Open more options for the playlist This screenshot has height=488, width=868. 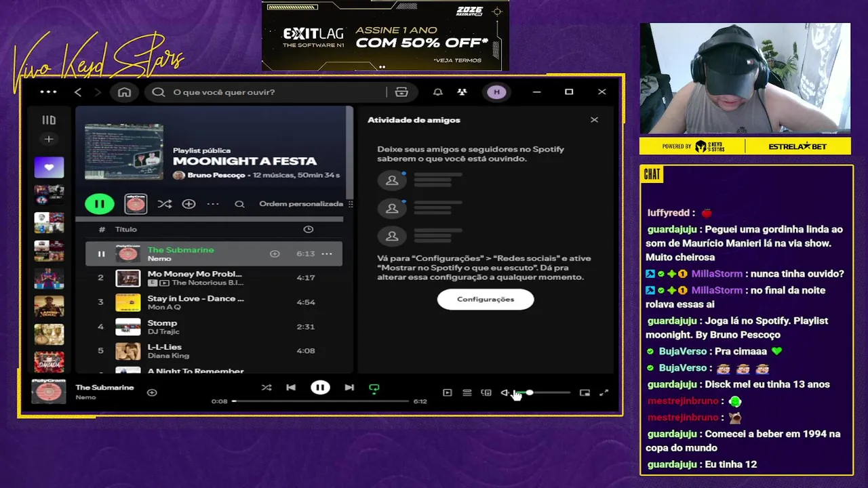[x=213, y=203]
